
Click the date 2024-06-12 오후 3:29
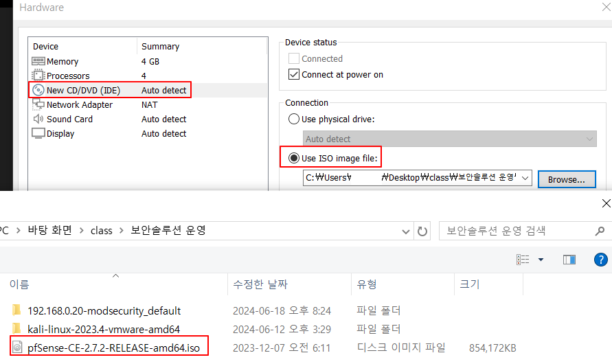[282, 329]
